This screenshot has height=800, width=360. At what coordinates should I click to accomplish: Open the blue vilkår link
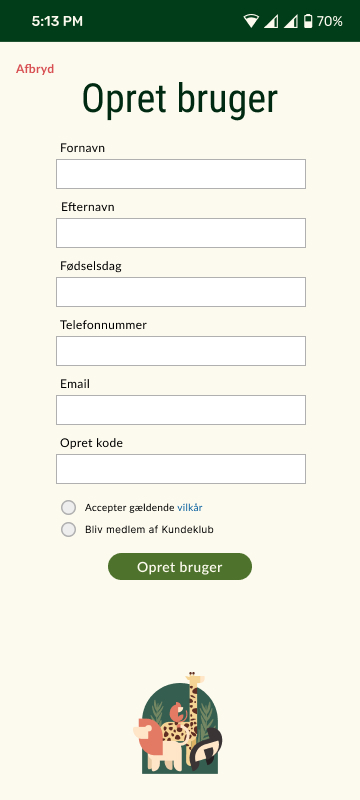(x=190, y=508)
